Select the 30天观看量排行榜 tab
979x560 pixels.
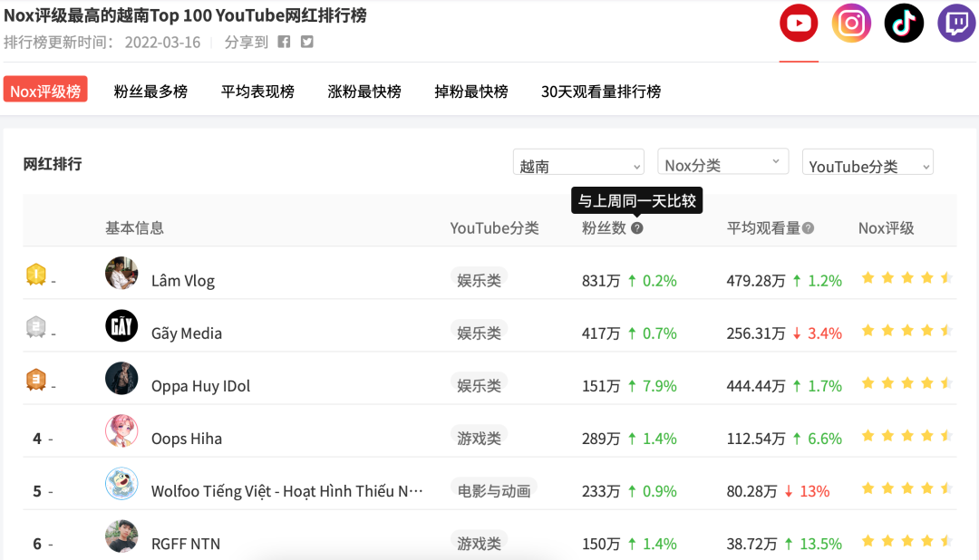coord(601,92)
